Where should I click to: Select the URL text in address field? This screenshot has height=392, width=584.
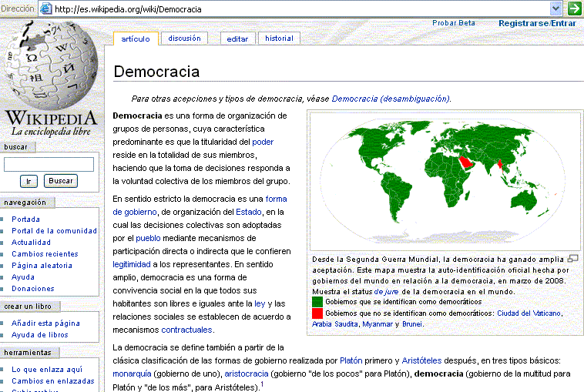(x=128, y=9)
